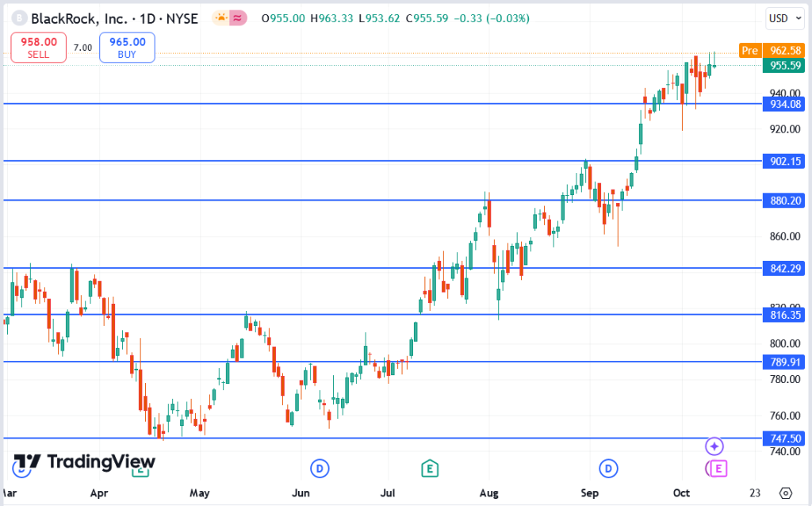Click the open value O955.00

283,19
